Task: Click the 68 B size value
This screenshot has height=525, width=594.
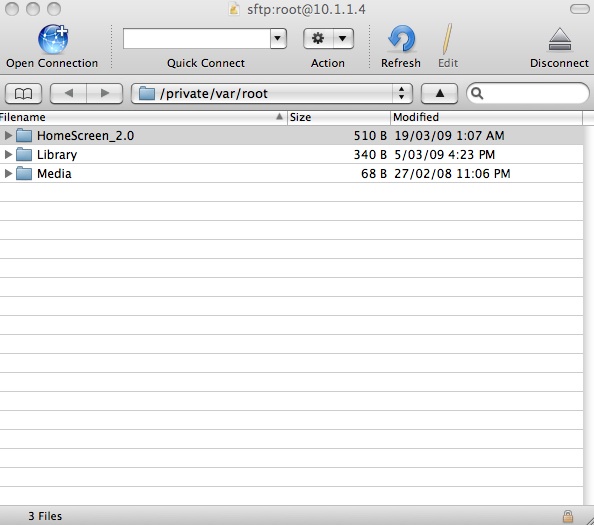Action: (x=374, y=173)
